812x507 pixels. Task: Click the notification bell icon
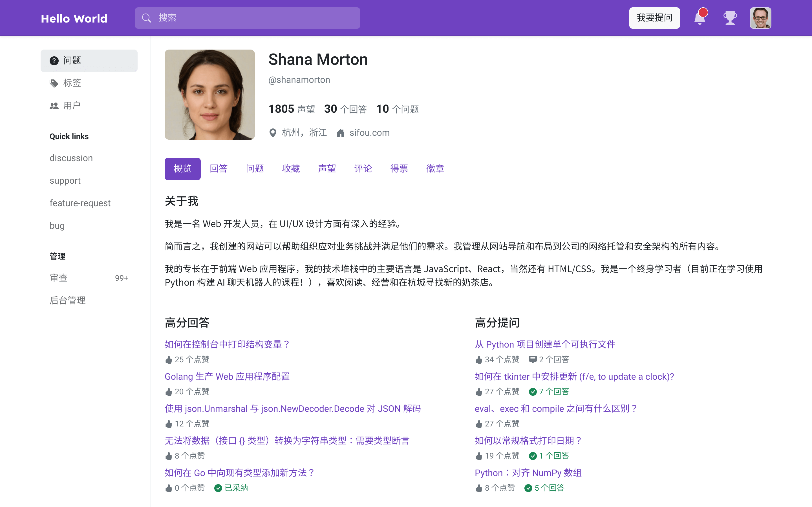pyautogui.click(x=700, y=18)
